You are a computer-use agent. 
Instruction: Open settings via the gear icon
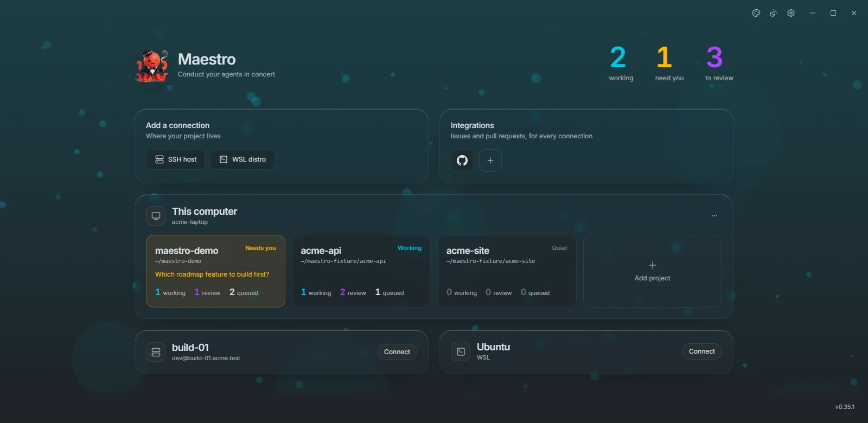(791, 13)
